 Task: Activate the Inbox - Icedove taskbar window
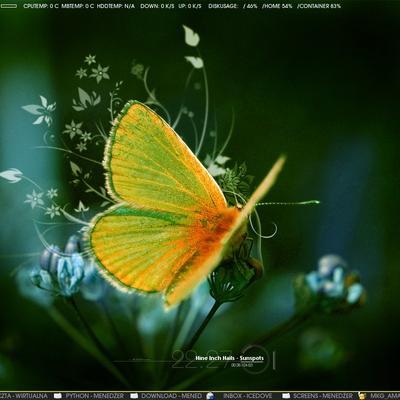(x=247, y=396)
